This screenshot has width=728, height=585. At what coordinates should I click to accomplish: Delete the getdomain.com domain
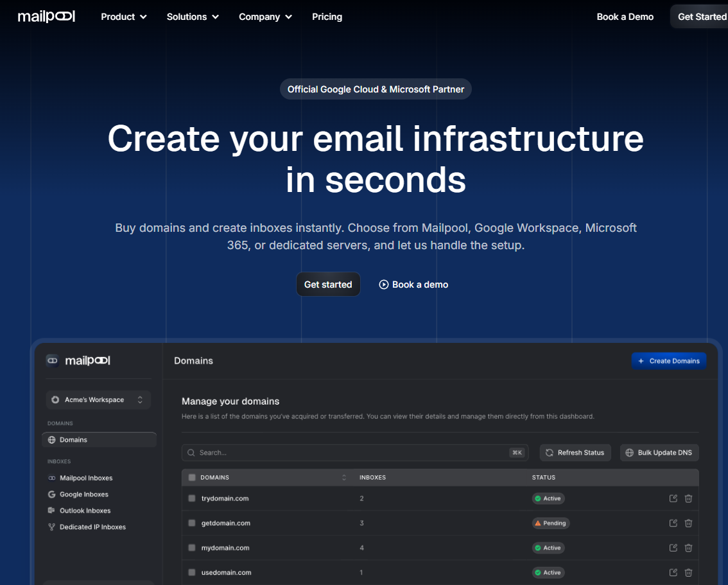[688, 523]
